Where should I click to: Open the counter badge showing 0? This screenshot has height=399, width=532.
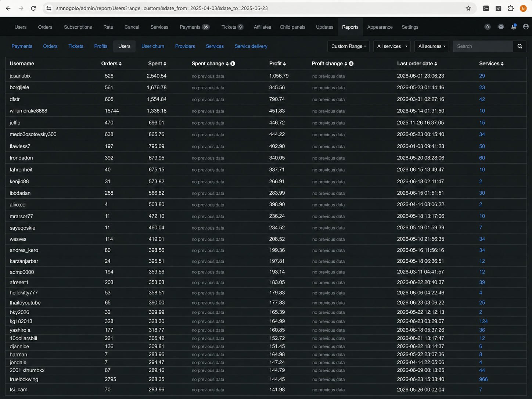click(x=487, y=26)
